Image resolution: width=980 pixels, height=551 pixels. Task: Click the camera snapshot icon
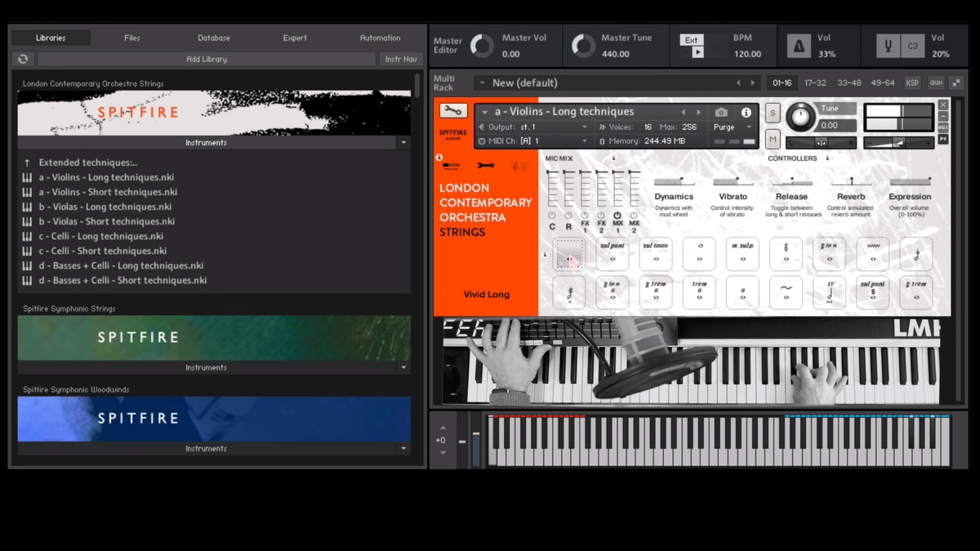pos(721,113)
